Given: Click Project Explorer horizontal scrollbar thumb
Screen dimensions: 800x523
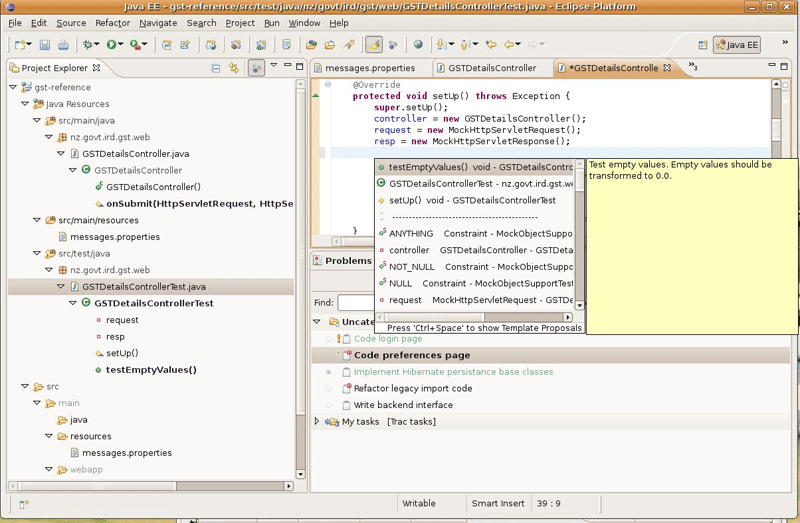Looking at the screenshot, I should coord(97,486).
